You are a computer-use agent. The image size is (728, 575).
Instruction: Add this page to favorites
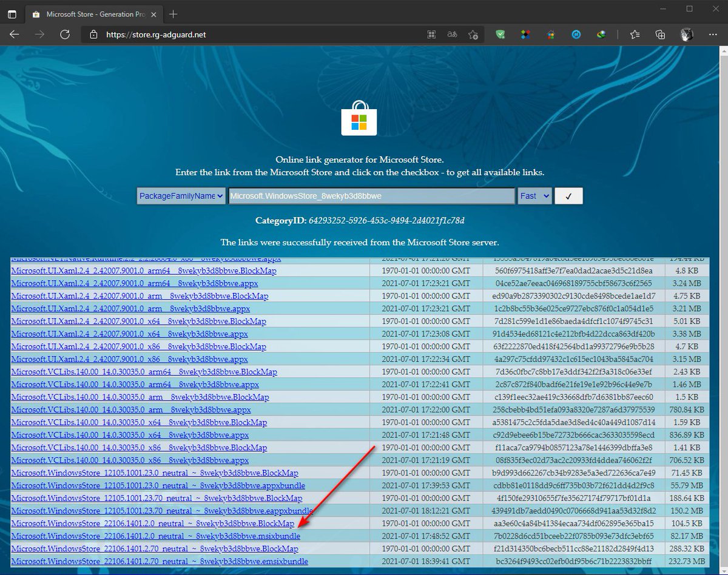click(x=473, y=35)
